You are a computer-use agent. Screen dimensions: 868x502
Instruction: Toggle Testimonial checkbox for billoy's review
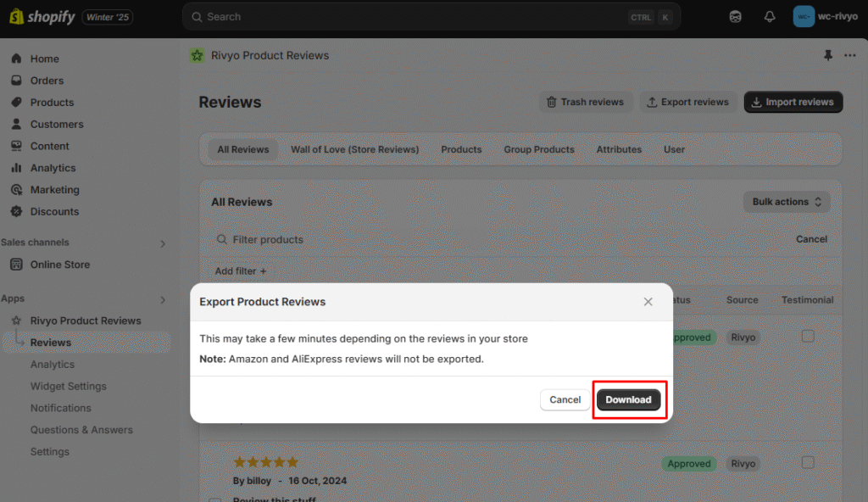coord(808,463)
